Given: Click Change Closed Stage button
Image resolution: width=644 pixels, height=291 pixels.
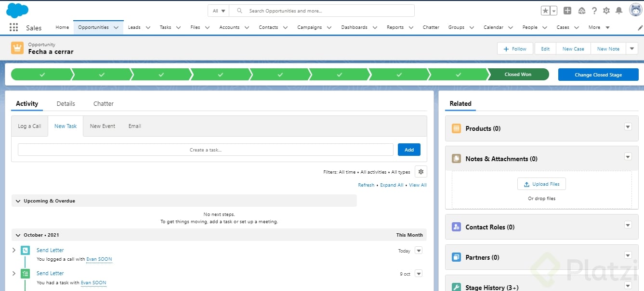Looking at the screenshot, I should 598,75.
